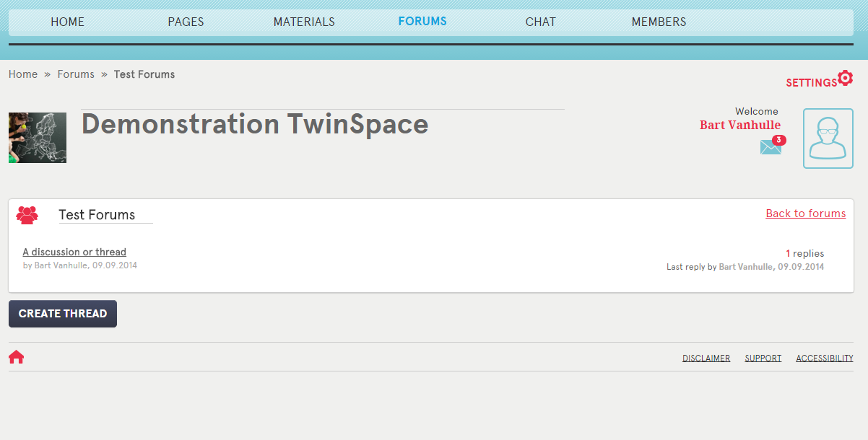Click the user avatar profile icon
The image size is (868, 440).
pyautogui.click(x=828, y=138)
